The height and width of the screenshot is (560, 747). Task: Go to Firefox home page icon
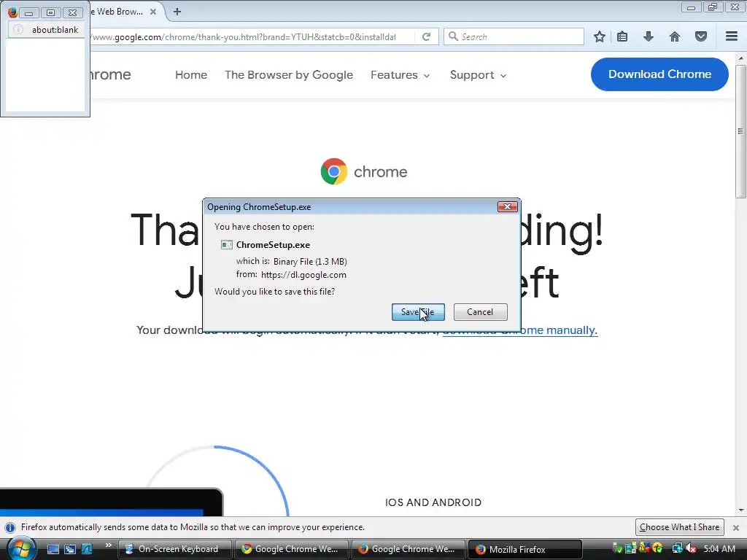[675, 36]
